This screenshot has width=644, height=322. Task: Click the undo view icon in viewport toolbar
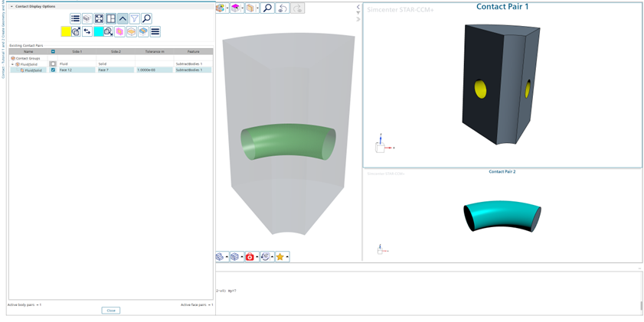tap(282, 8)
